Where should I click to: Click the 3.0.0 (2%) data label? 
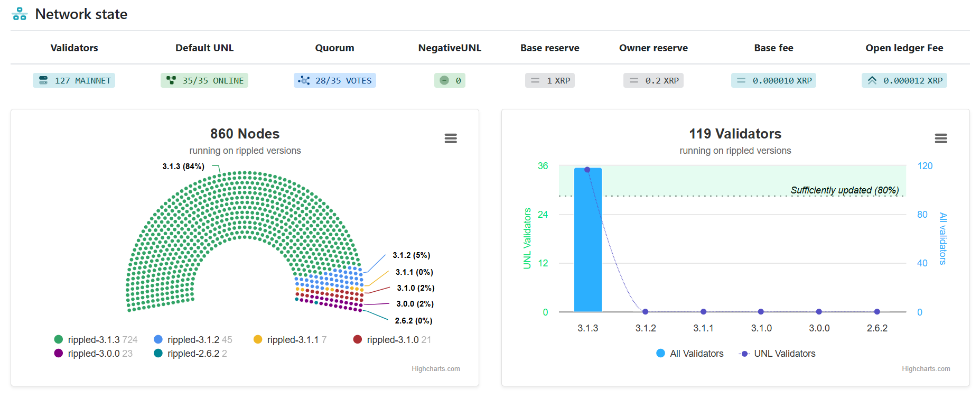[415, 304]
